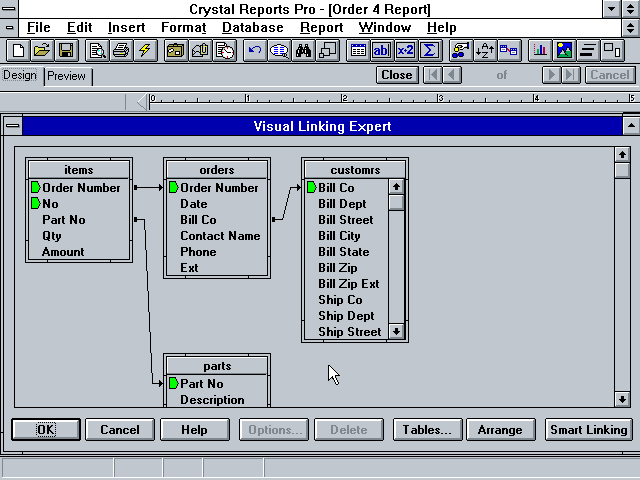Click the customrs list scrollbar thumb

pyautogui.click(x=396, y=202)
